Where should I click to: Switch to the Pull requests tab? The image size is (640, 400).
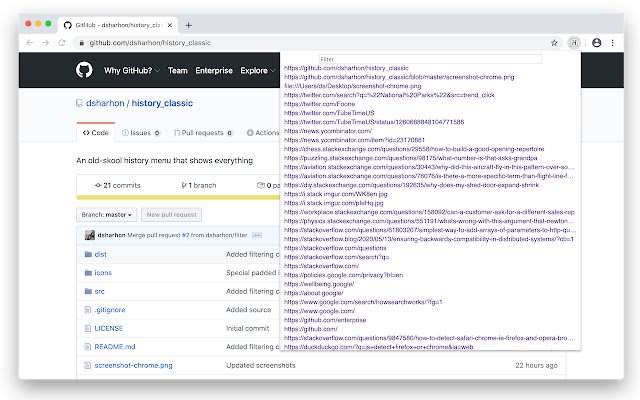[203, 133]
